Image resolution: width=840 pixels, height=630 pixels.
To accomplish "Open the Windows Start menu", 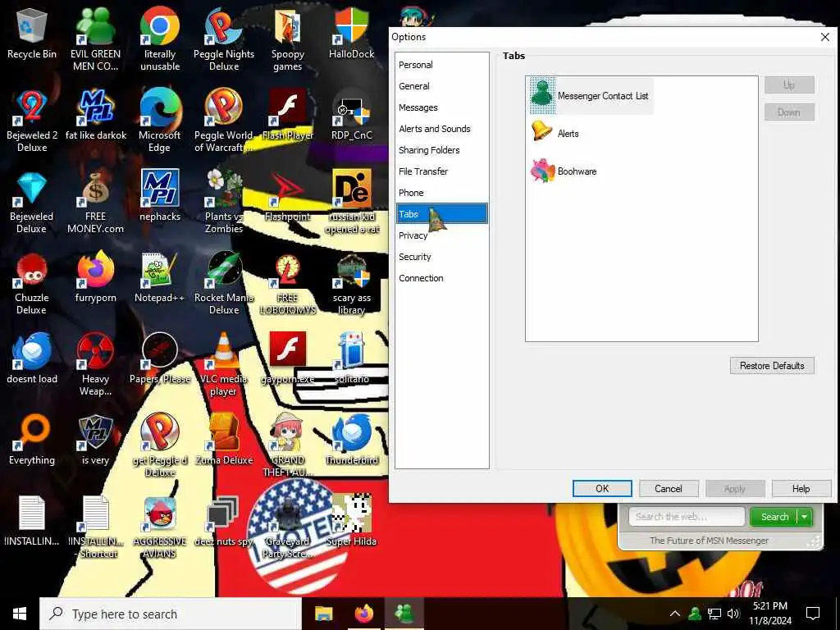I will pos(20,614).
